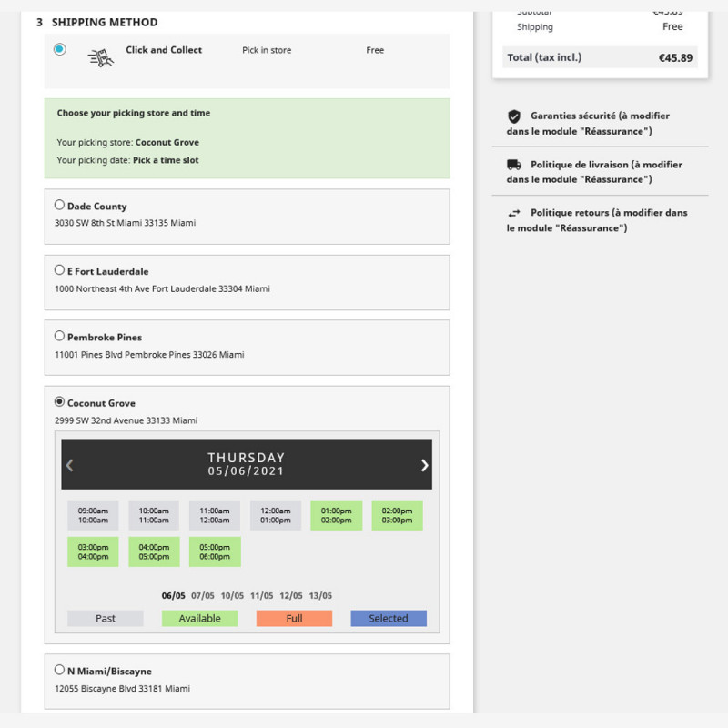The height and width of the screenshot is (728, 728).
Task: Pick the 01:00pm-02:00pm time slot
Action: [x=336, y=515]
